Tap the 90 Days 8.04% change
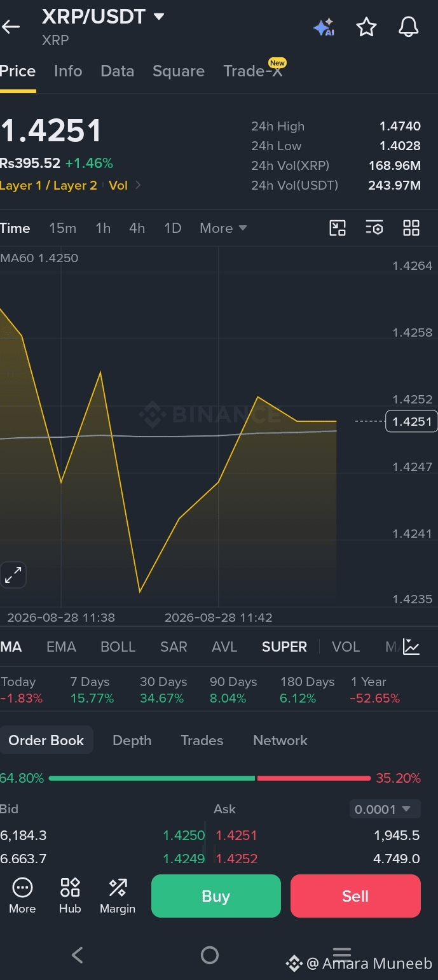Image resolution: width=438 pixels, height=980 pixels. 233,690
